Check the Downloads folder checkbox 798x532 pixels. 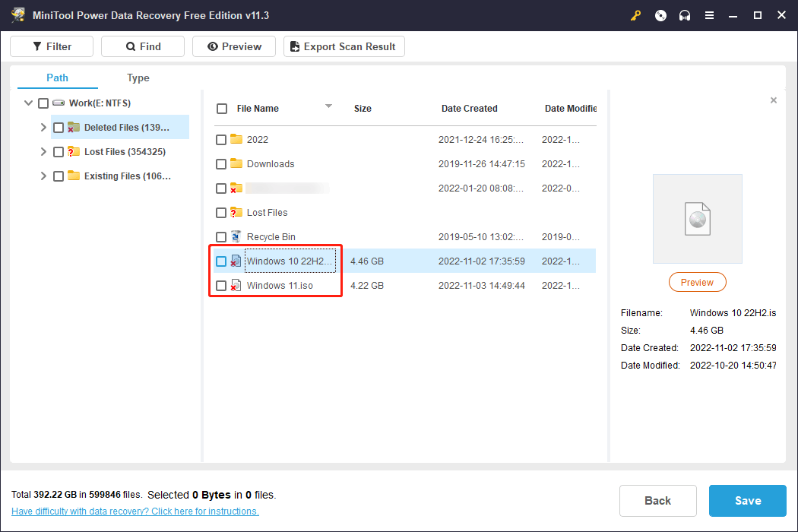click(221, 164)
